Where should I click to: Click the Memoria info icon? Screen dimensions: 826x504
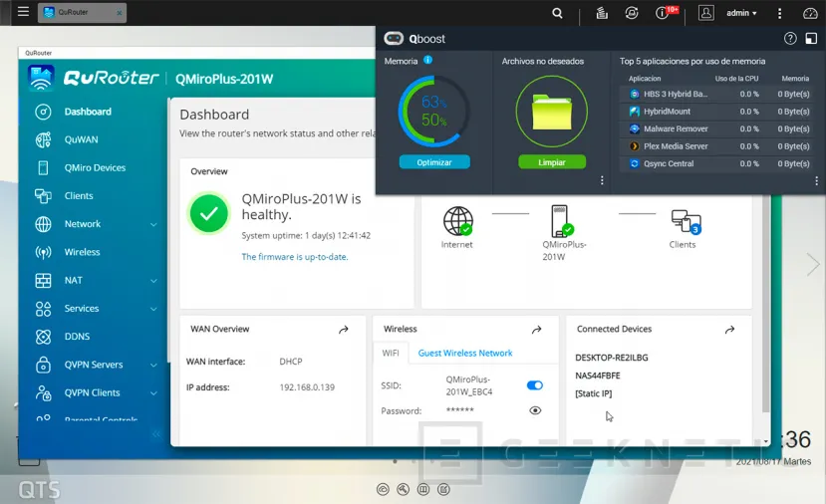(x=427, y=60)
